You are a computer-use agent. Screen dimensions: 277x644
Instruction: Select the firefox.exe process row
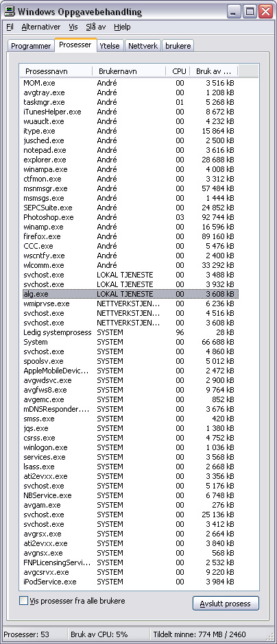tap(129, 236)
